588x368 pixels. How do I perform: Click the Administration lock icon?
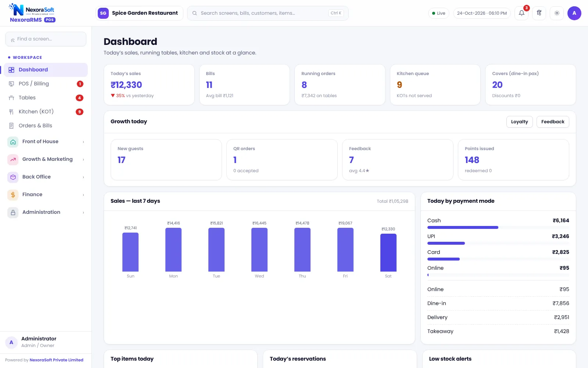[x=13, y=212]
